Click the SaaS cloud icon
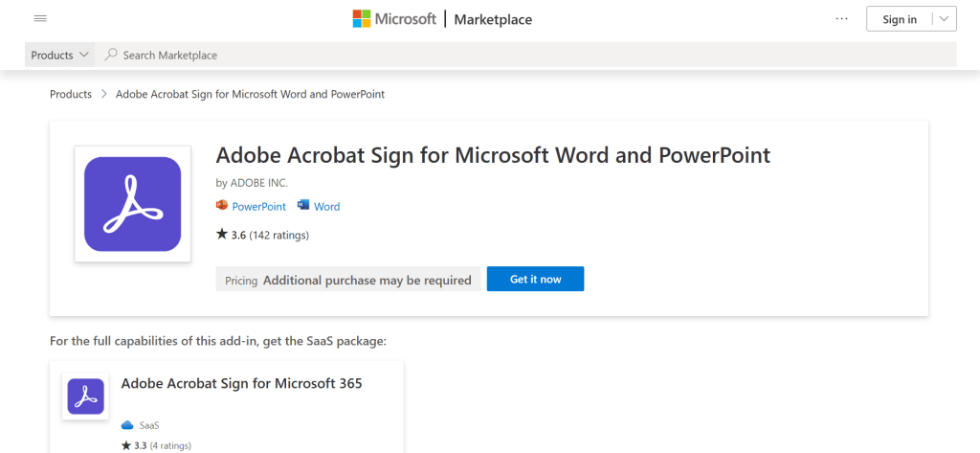The image size is (980, 453). (x=127, y=424)
